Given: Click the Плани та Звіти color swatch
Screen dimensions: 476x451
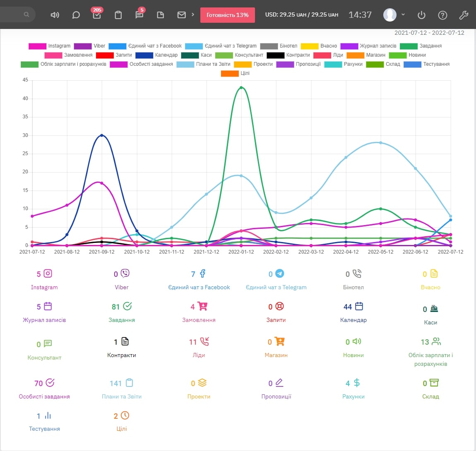Looking at the screenshot, I should [185, 64].
